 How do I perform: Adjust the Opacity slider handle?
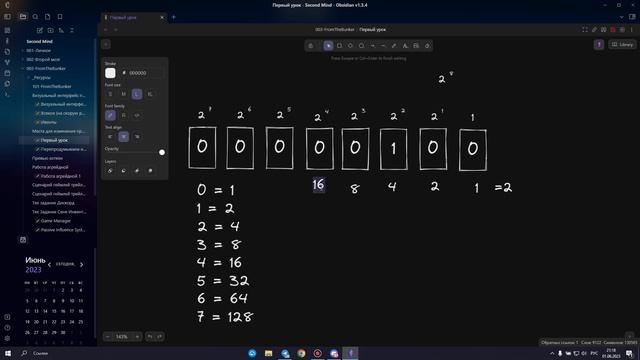pyautogui.click(x=162, y=152)
